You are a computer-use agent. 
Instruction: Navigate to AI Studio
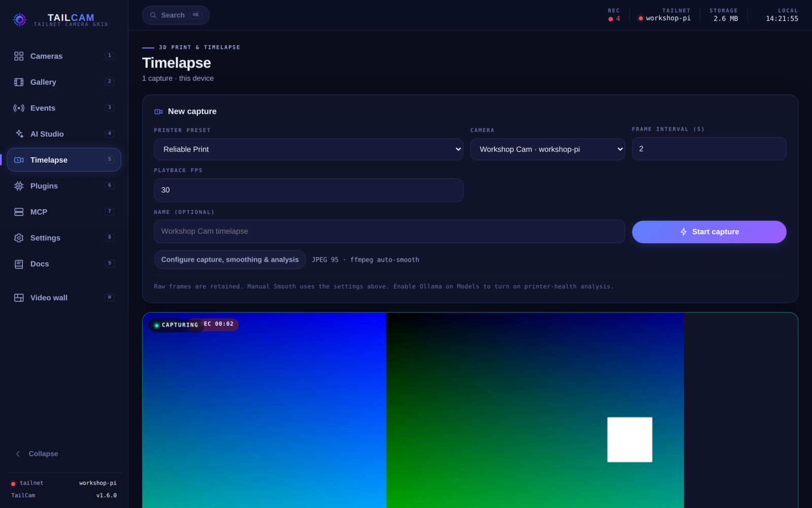(64, 134)
